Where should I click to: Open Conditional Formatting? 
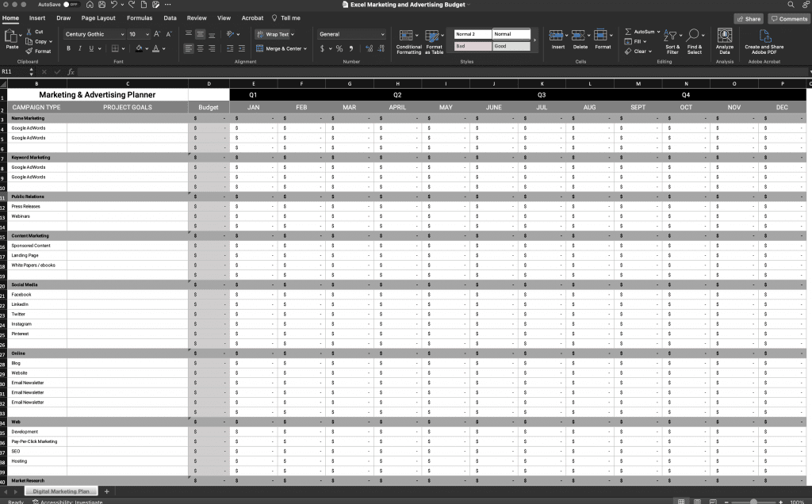(408, 41)
